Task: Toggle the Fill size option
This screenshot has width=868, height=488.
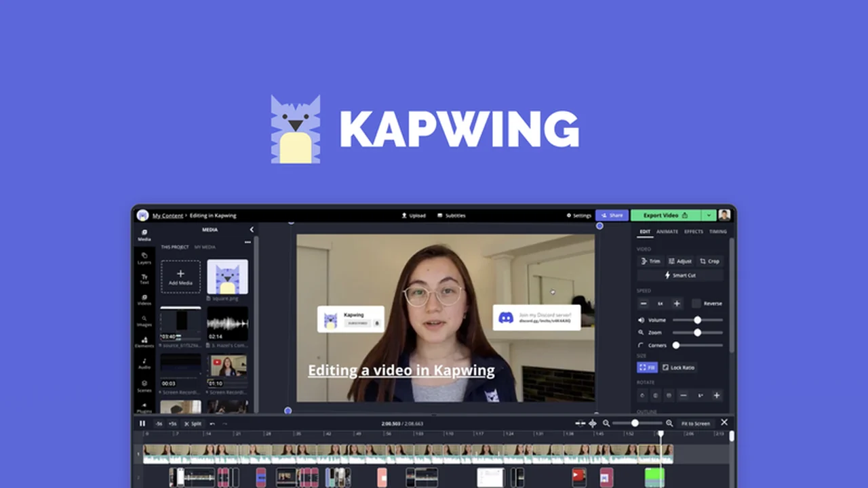Action: (647, 367)
